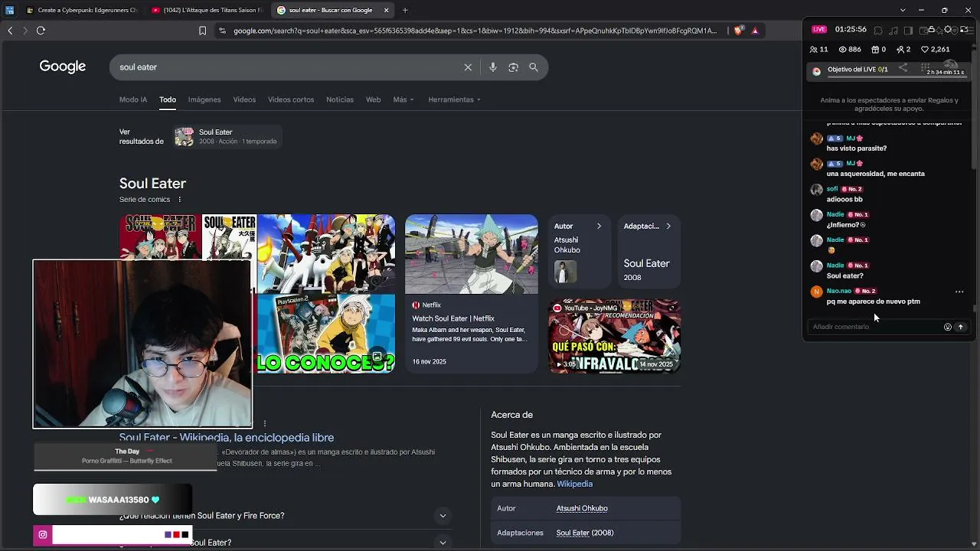
Task: Open the Herramientas dropdown
Action: point(454,99)
